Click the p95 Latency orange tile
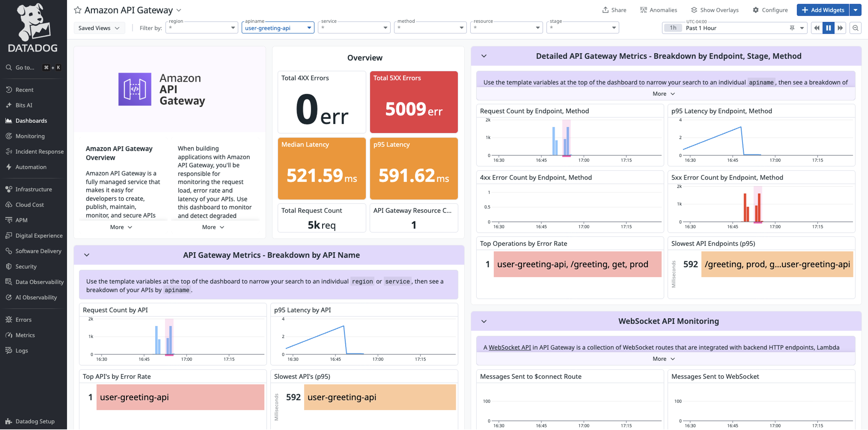868x430 pixels. [x=414, y=169]
